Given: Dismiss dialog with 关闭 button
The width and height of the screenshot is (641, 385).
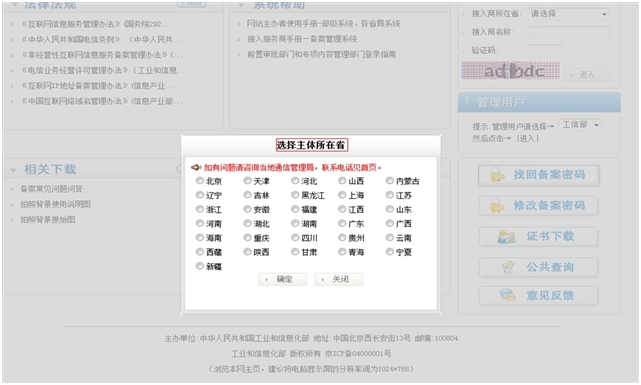Looking at the screenshot, I should (338, 279).
